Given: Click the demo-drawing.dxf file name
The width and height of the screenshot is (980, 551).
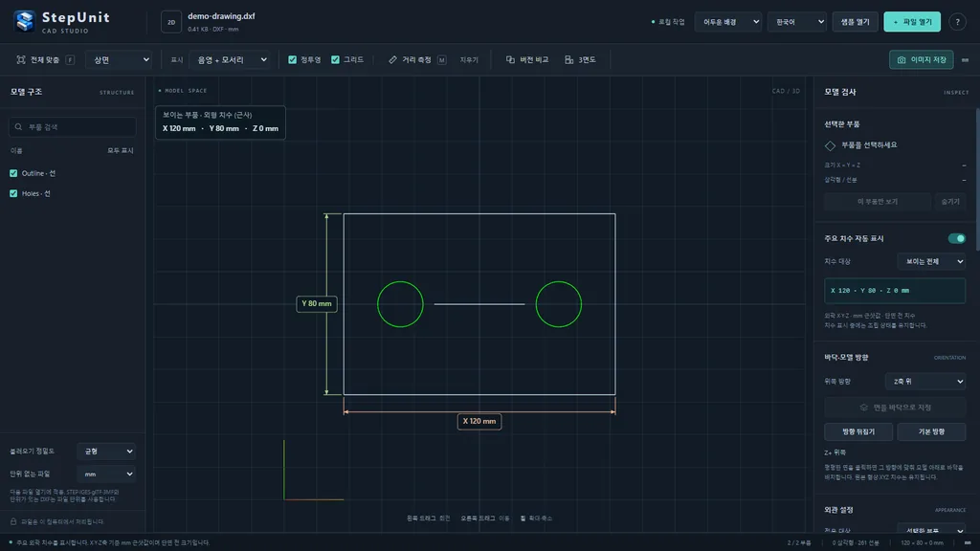Looking at the screenshot, I should coord(221,16).
